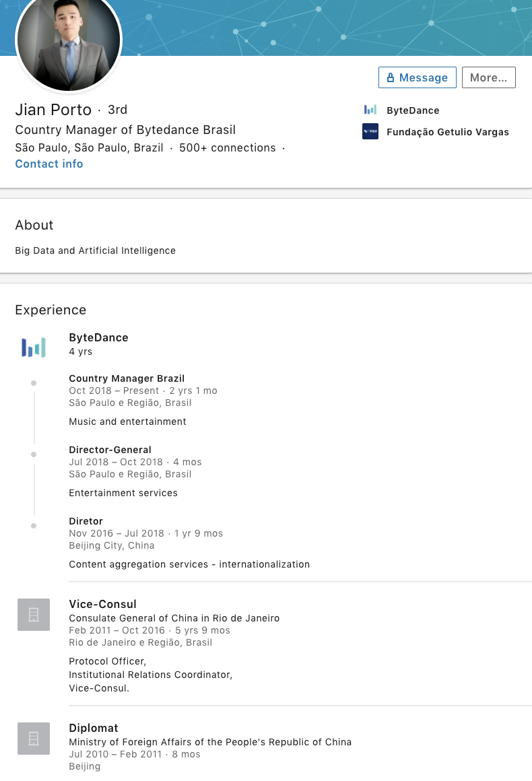Image resolution: width=532 pixels, height=781 pixels.
Task: Open ByteDance company link beside the logo
Action: (x=413, y=110)
